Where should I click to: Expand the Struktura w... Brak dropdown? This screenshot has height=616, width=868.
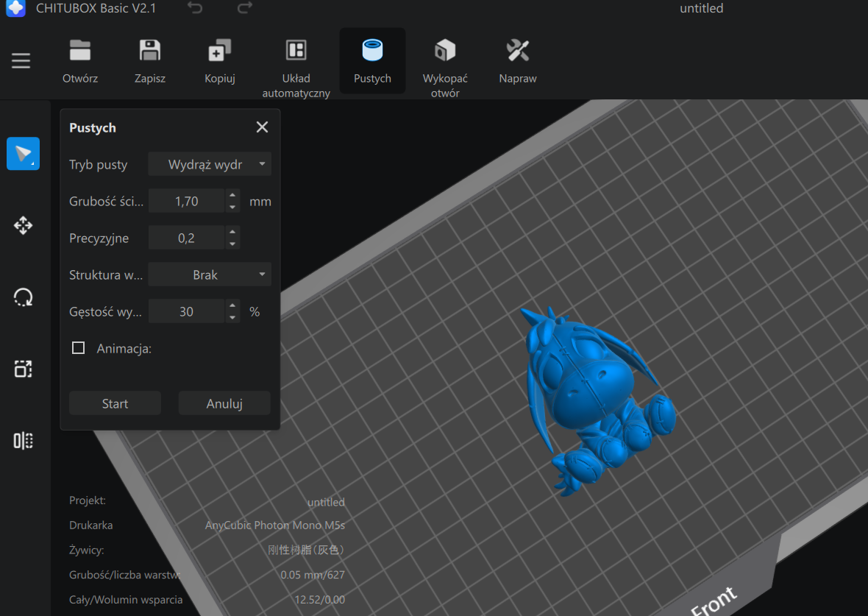pos(210,275)
